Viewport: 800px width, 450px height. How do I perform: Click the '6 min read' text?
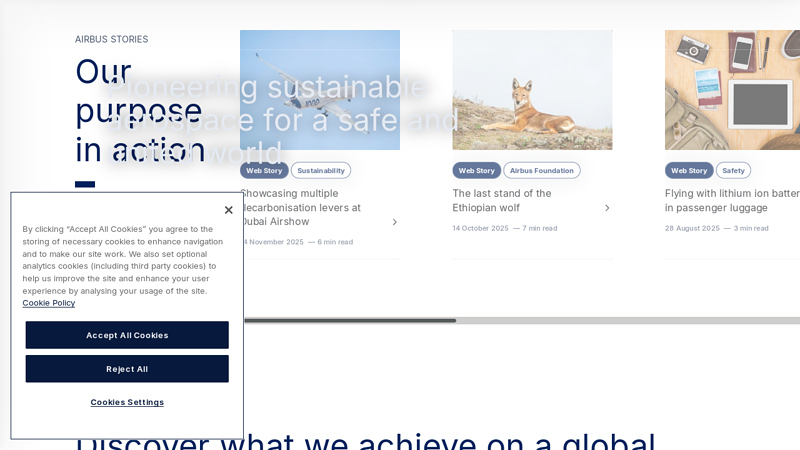[x=335, y=242]
